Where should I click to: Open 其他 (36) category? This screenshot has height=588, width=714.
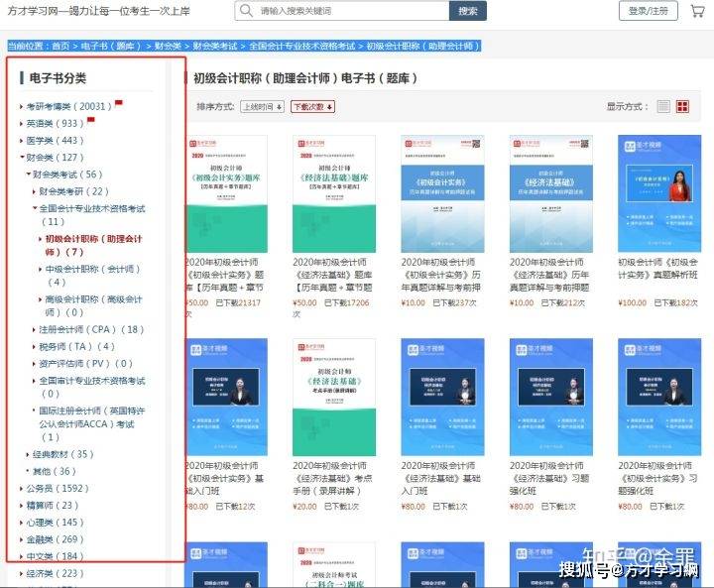point(54,471)
